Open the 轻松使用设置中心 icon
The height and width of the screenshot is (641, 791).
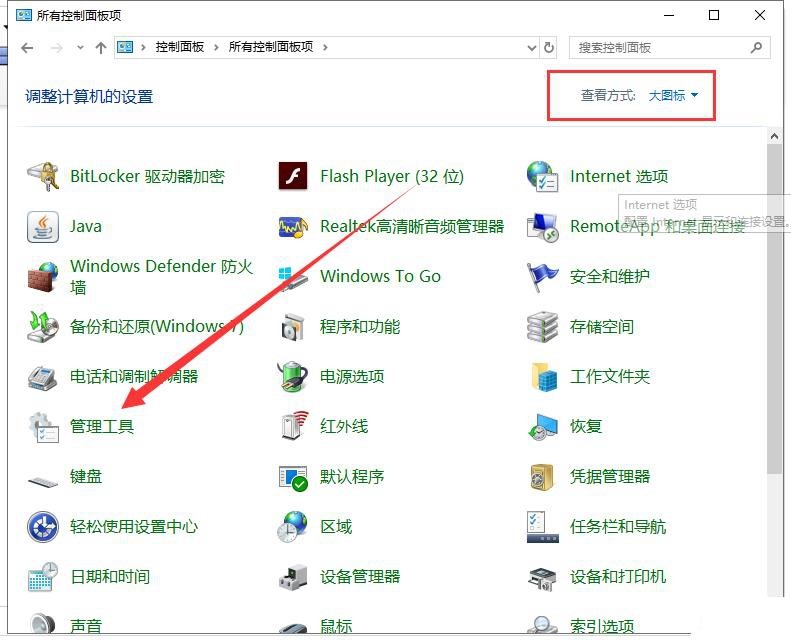tap(42, 527)
